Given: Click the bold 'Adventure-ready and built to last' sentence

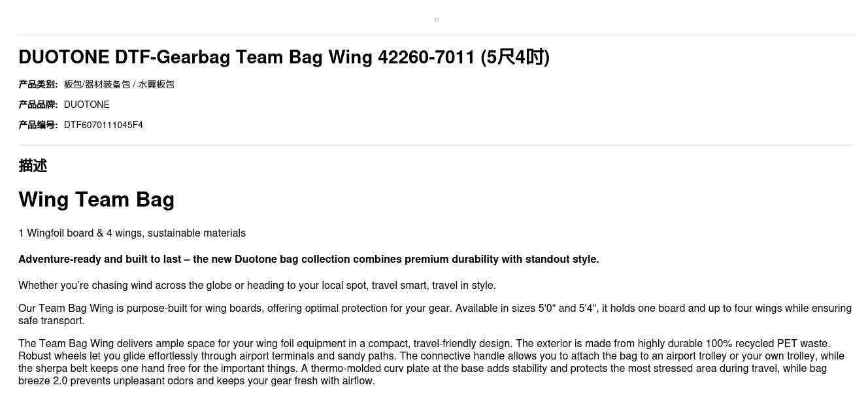Looking at the screenshot, I should pos(309,259).
